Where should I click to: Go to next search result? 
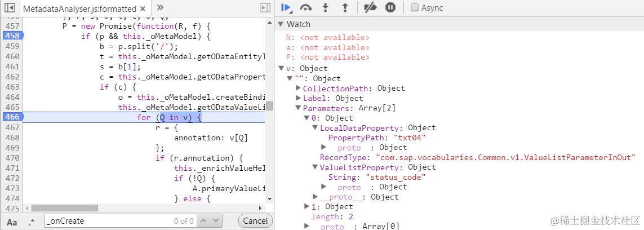[216, 221]
